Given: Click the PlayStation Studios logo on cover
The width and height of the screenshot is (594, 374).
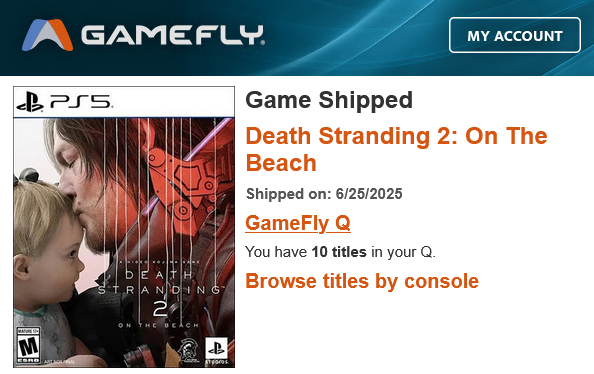Looking at the screenshot, I should point(217,351).
